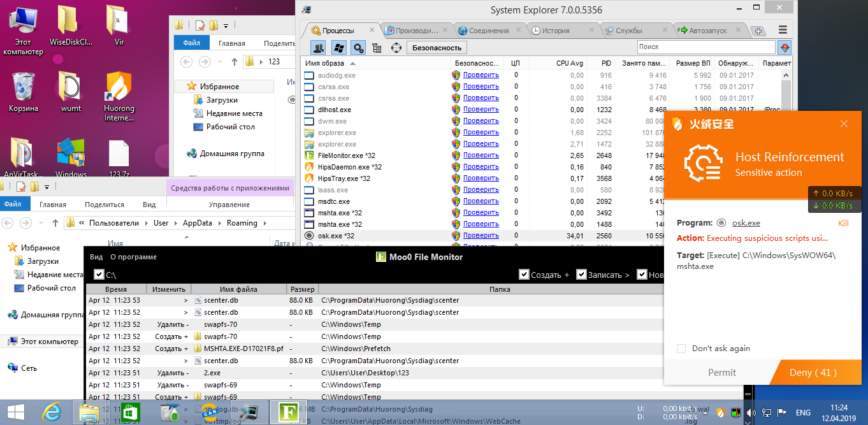Click the Windows Start button
The image size is (868, 425).
16,413
